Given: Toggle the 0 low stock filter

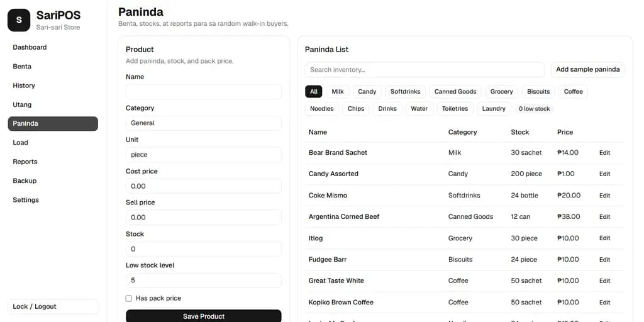Looking at the screenshot, I should pyautogui.click(x=534, y=109).
